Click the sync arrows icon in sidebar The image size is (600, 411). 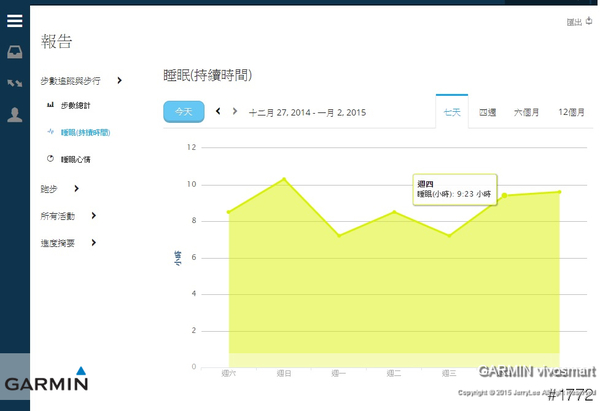[15, 83]
